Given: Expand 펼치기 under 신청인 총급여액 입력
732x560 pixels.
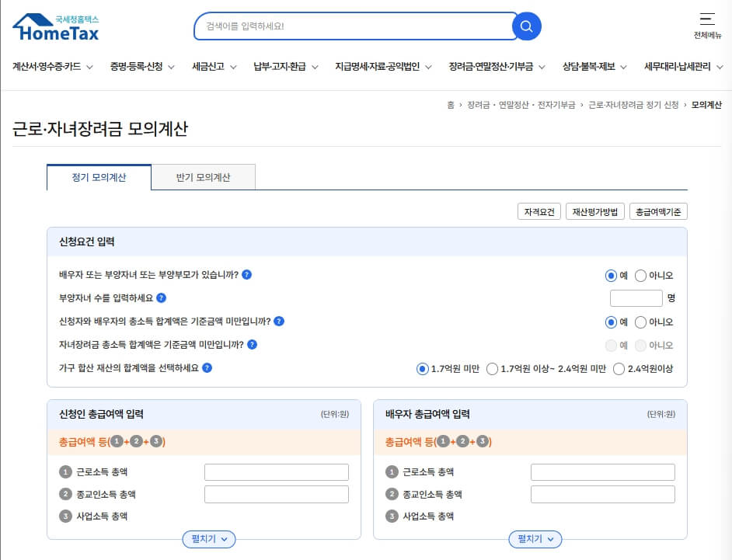Looking at the screenshot, I should pyautogui.click(x=208, y=539).
